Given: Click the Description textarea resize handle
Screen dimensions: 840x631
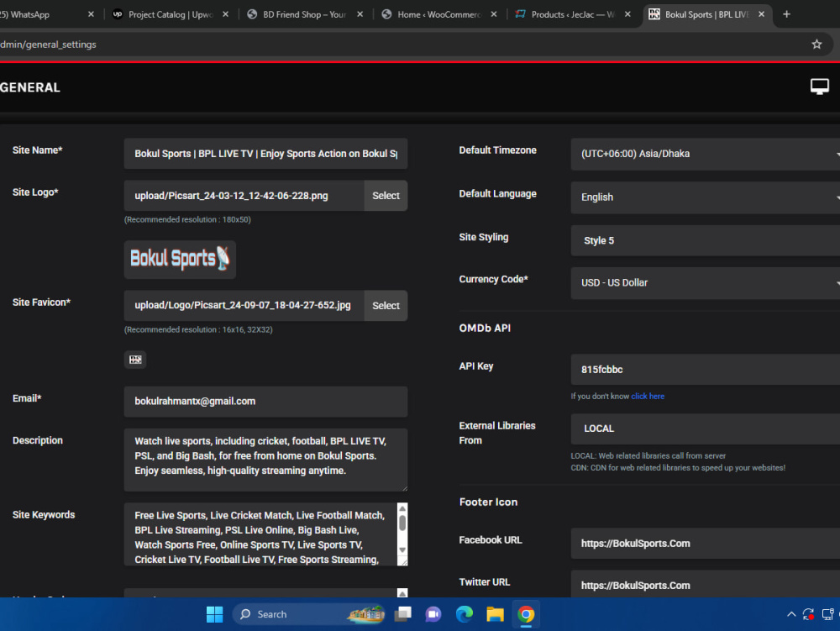Looking at the screenshot, I should point(404,487).
